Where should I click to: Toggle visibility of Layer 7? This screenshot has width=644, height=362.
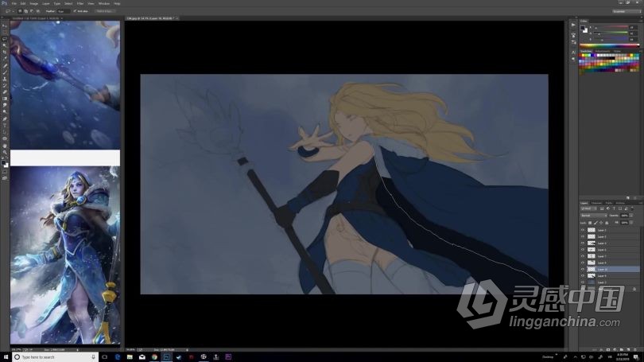583,256
